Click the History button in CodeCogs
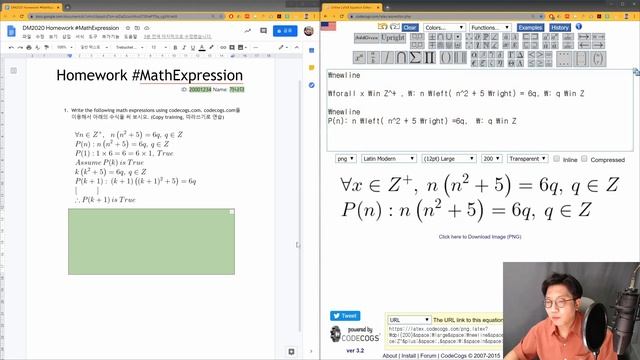640x360 pixels. click(x=560, y=27)
